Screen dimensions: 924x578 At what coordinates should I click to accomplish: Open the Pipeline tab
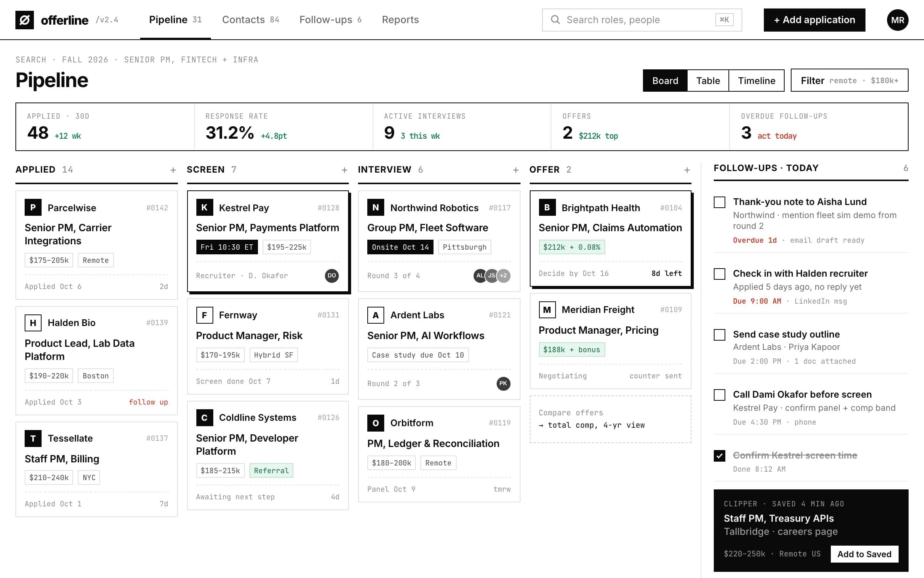point(175,20)
